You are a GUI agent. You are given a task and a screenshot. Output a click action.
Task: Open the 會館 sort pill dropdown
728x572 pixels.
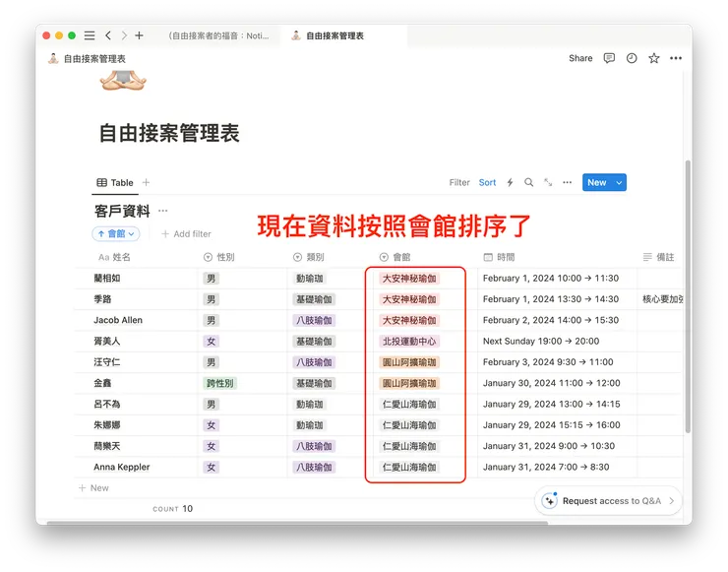coord(116,233)
